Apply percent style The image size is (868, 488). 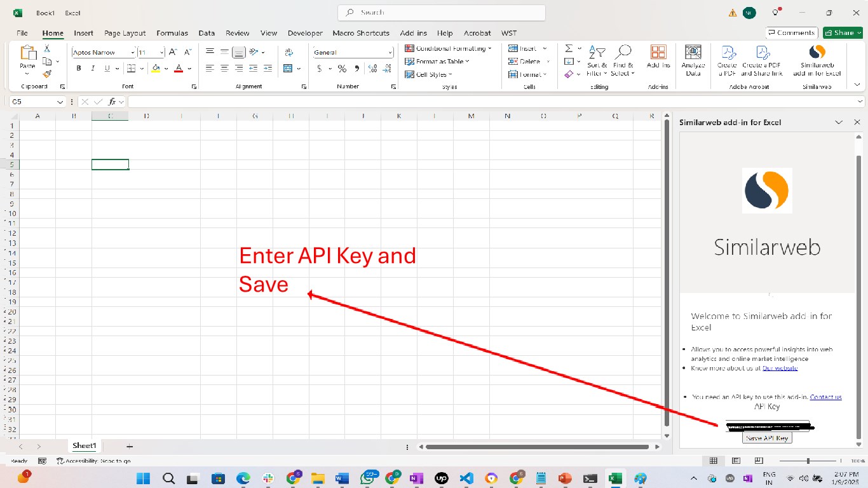point(342,68)
